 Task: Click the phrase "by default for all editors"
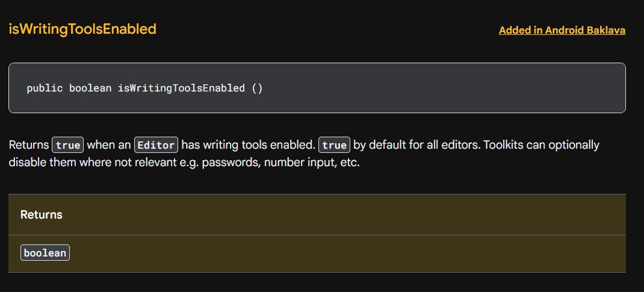[414, 145]
